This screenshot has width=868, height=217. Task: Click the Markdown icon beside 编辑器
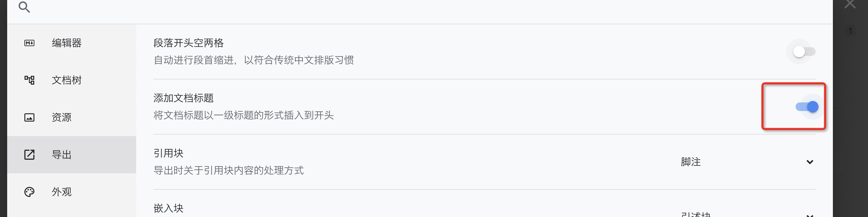[x=29, y=43]
